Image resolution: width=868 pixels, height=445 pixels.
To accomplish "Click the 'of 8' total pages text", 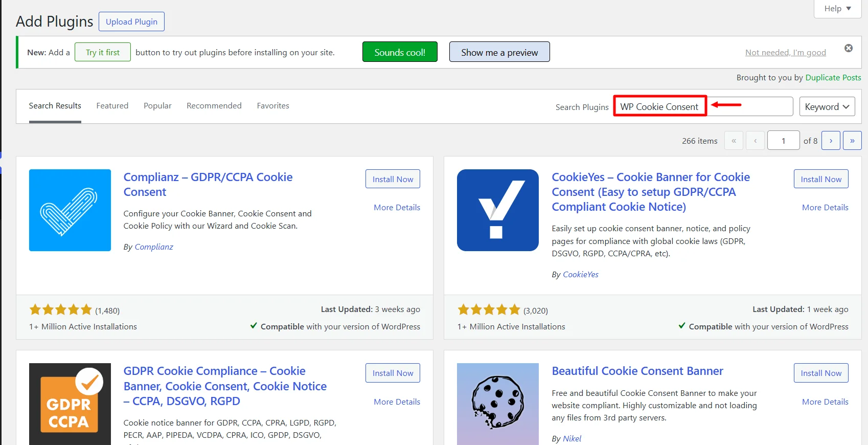I will pos(810,141).
